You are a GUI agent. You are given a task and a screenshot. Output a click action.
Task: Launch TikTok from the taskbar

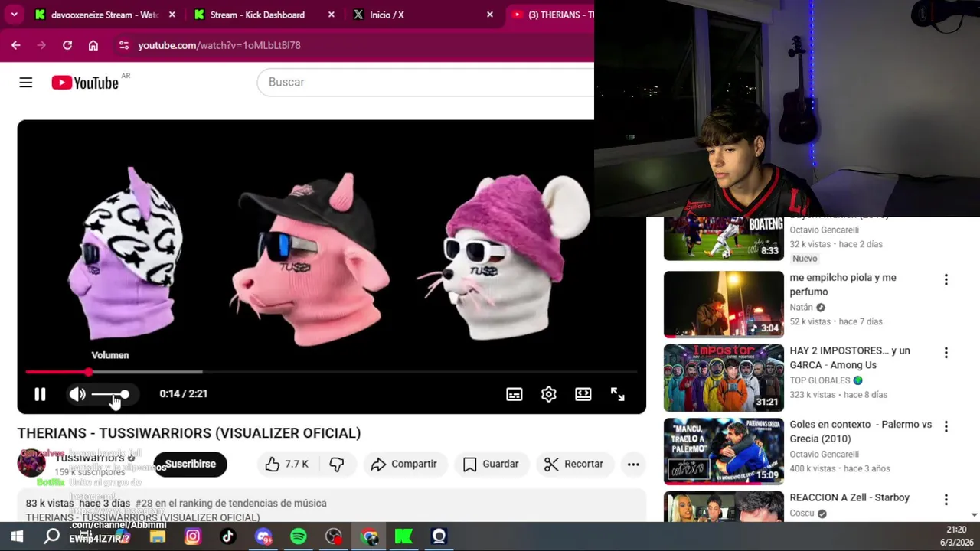point(228,536)
